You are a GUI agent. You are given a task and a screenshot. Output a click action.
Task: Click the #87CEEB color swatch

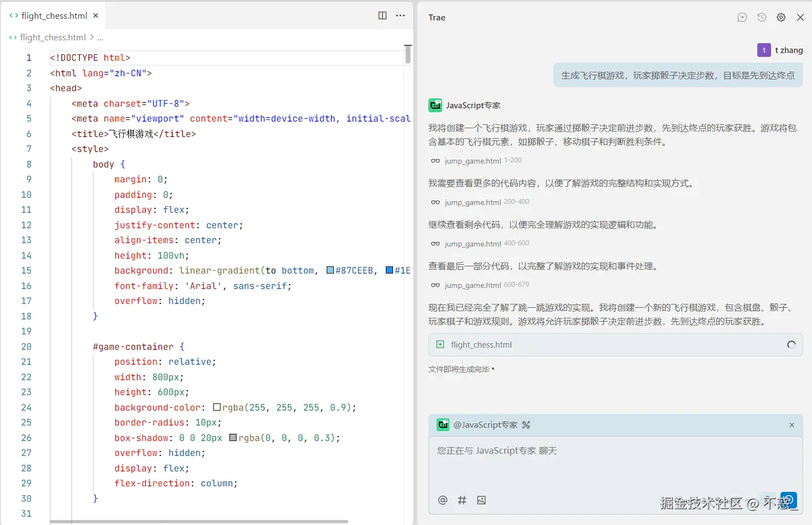click(330, 270)
